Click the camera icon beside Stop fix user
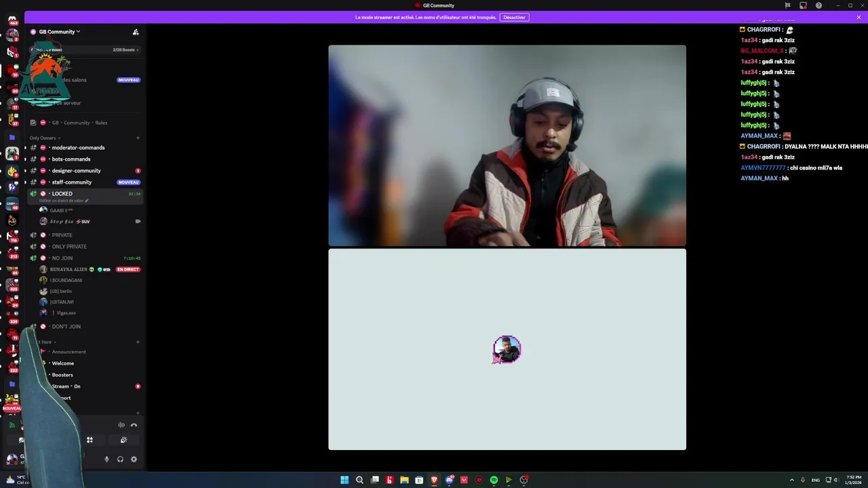Image resolution: width=868 pixels, height=488 pixels. [138, 222]
